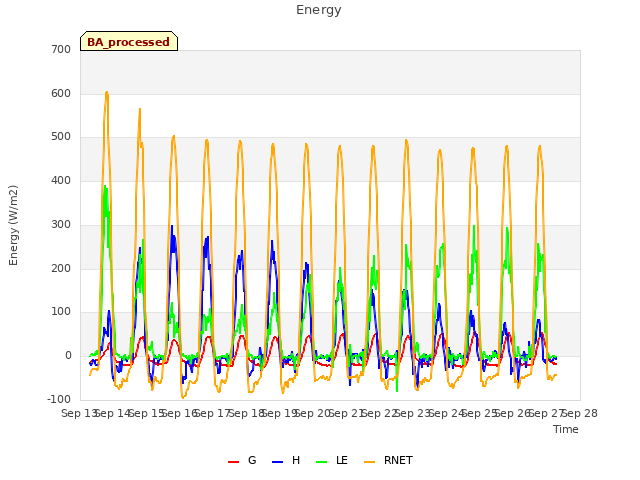Toggle the G series in the legend
The height and width of the screenshot is (480, 640).
click(242, 460)
